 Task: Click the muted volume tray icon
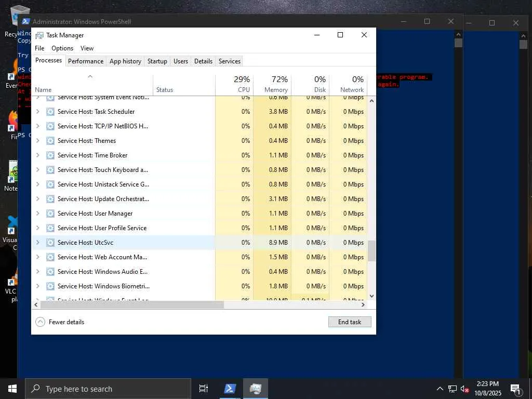(x=464, y=389)
